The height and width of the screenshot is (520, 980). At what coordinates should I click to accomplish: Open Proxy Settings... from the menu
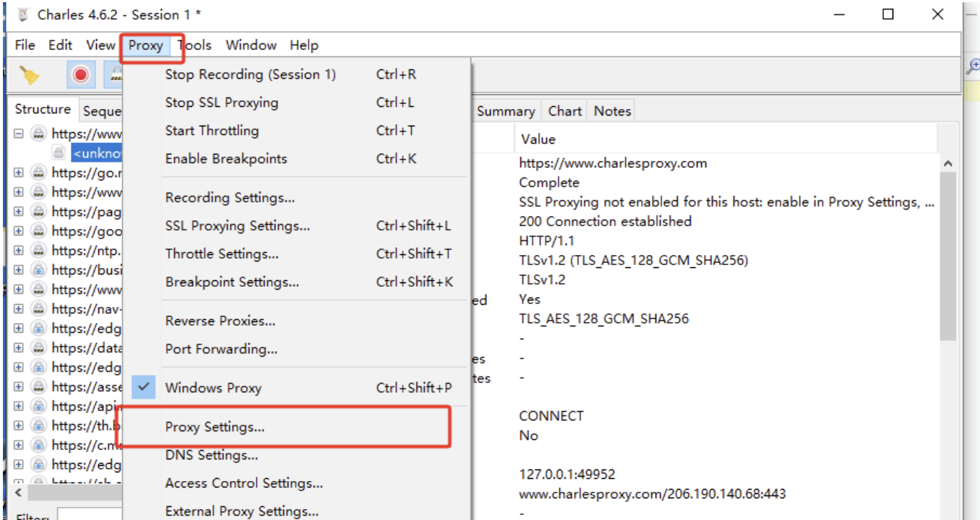[215, 427]
